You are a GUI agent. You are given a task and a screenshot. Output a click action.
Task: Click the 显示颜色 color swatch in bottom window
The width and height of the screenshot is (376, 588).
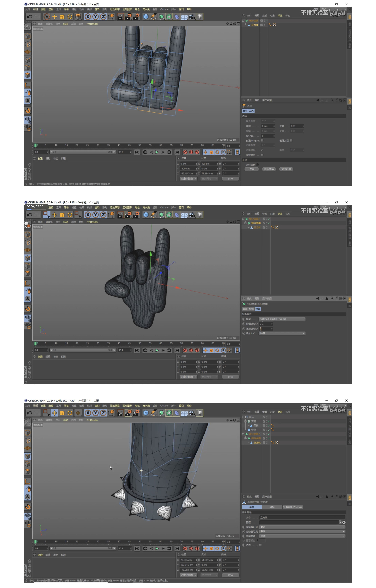coord(262,540)
